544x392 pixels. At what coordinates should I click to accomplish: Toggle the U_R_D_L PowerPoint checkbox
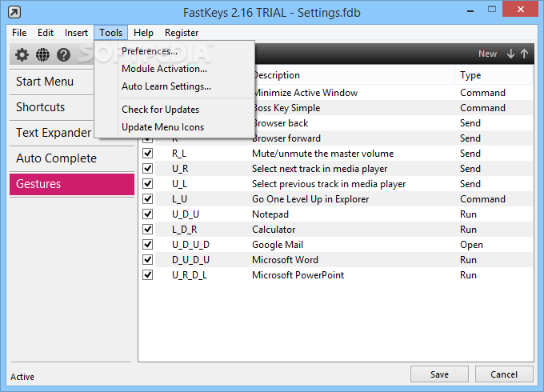click(x=148, y=274)
